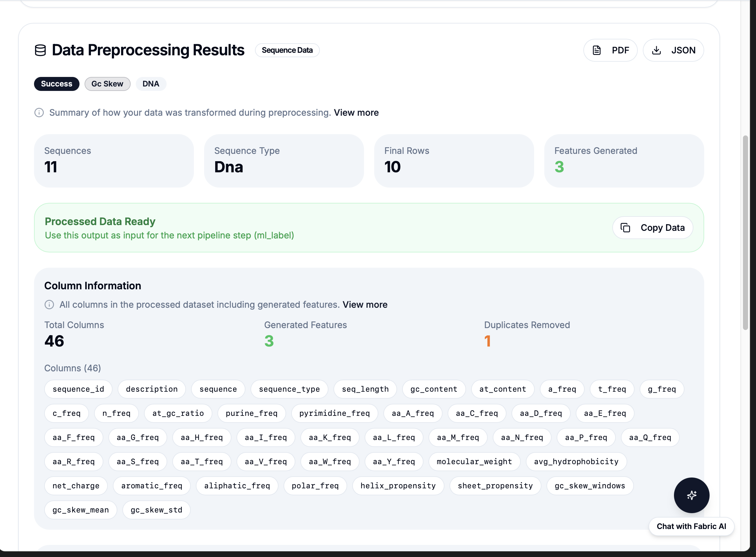Select the helix_propensity column chip
Image resolution: width=756 pixels, height=557 pixels.
click(x=398, y=486)
